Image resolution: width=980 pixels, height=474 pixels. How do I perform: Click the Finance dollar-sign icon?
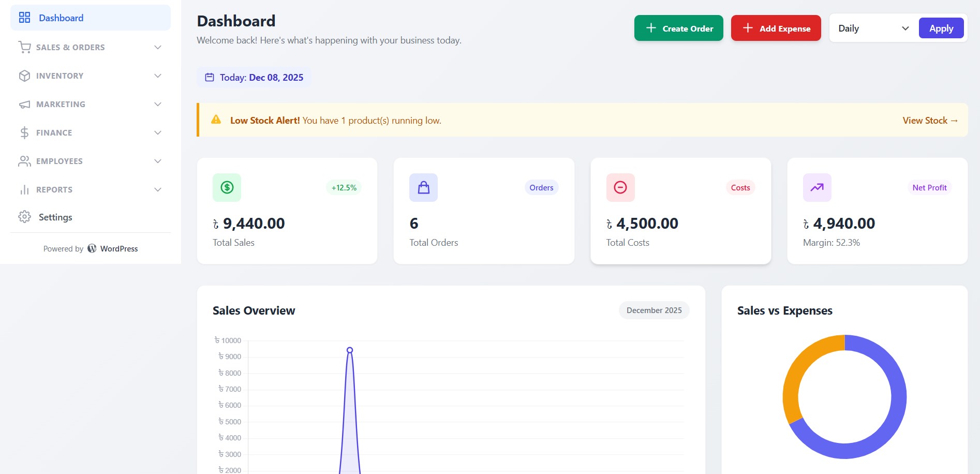click(24, 132)
